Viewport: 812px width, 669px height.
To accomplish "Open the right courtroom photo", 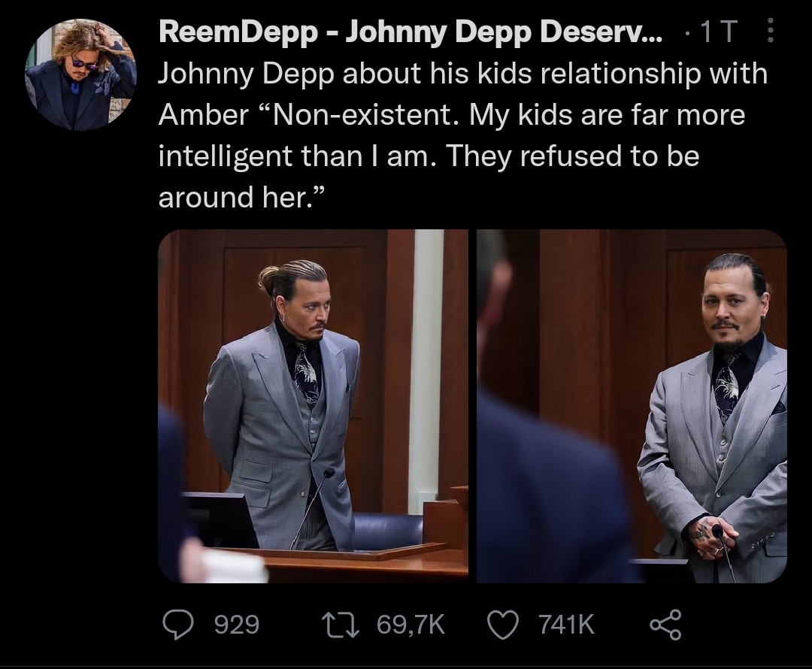I will tap(632, 406).
